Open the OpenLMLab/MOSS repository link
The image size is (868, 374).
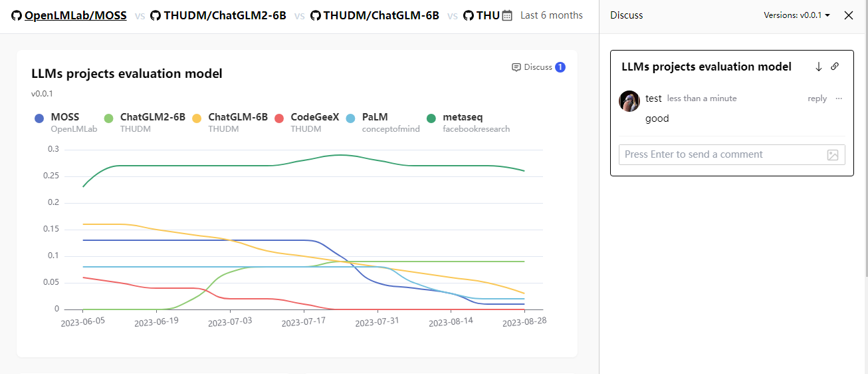[x=75, y=15]
